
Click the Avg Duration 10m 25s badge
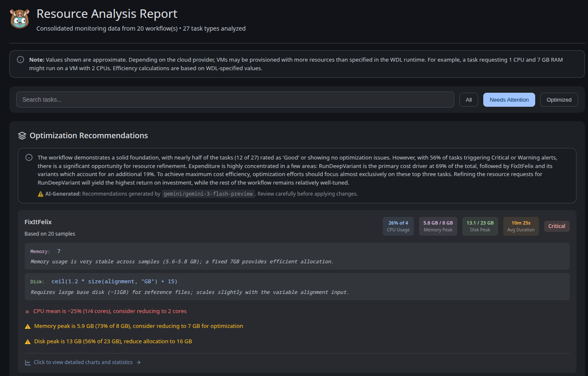coord(521,226)
